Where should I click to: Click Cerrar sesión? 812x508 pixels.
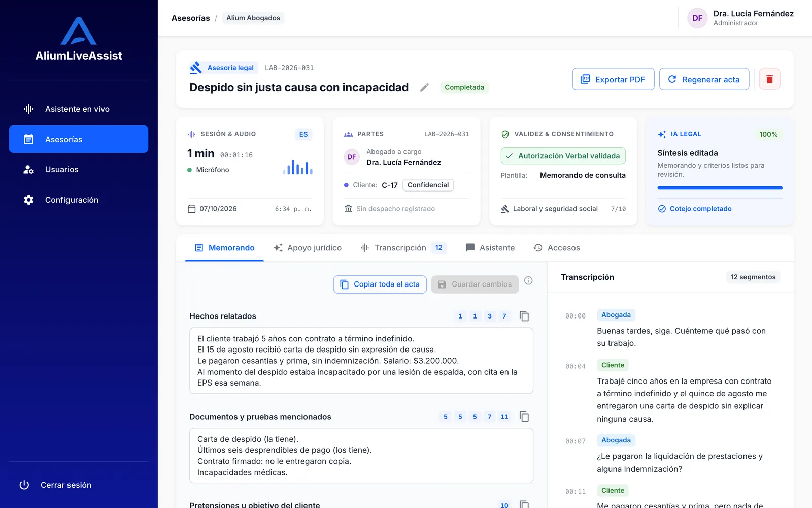pos(55,485)
